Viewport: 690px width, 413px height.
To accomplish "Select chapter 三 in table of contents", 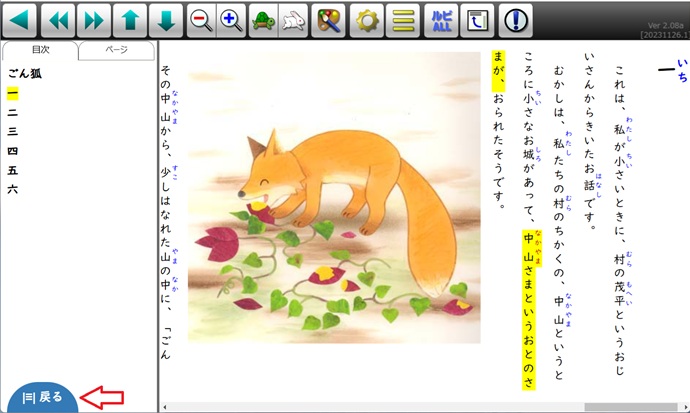I will (x=12, y=131).
